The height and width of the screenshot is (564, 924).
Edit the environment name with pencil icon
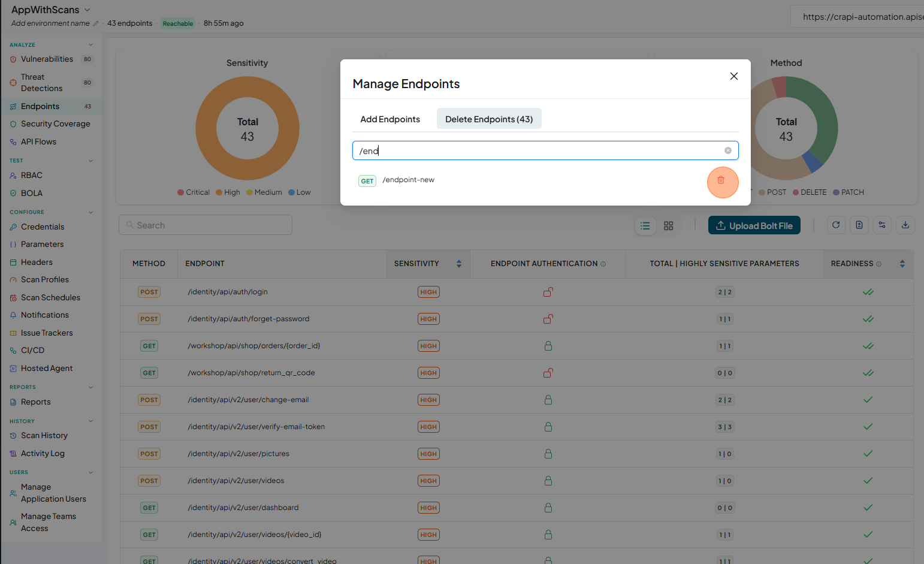coord(96,23)
